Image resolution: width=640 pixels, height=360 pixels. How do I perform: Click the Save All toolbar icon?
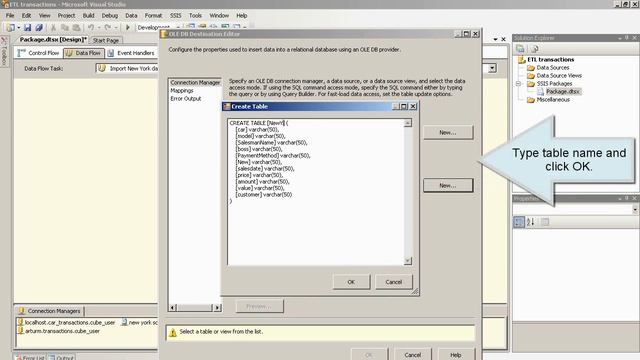click(39, 27)
